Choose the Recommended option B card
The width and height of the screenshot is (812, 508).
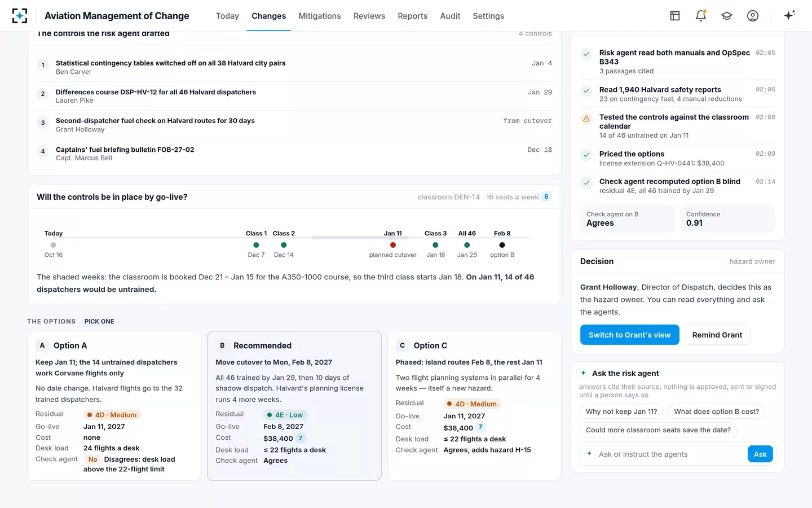(294, 406)
